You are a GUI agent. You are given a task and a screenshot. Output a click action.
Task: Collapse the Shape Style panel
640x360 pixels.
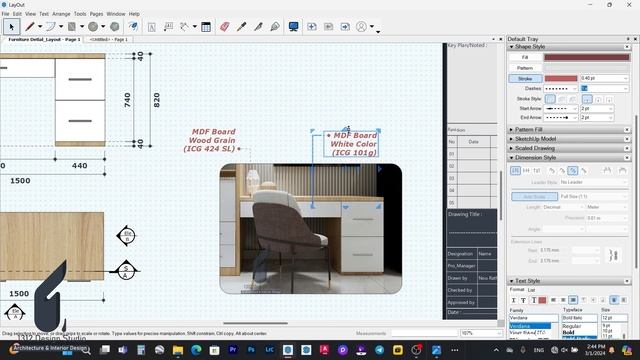(x=511, y=47)
